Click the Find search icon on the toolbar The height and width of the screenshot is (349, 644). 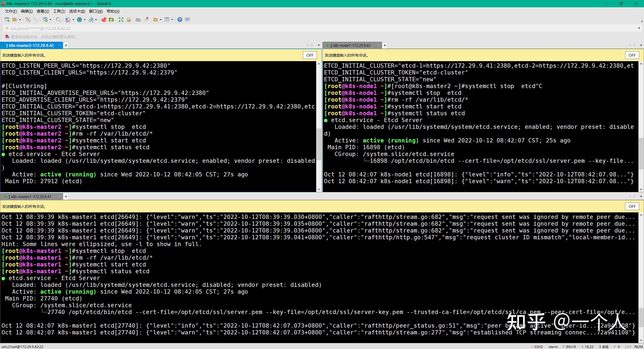(59, 20)
